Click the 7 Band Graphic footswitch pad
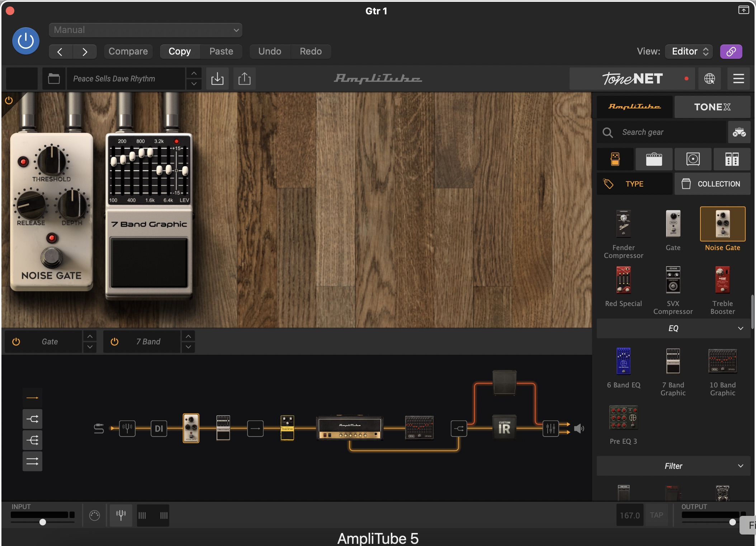Viewport: 756px width, 546px height. (149, 262)
